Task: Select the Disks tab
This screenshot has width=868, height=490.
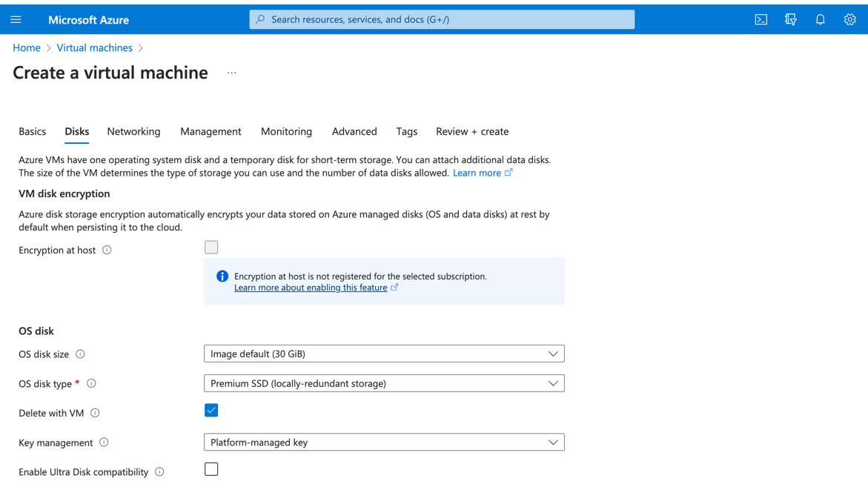Action: [x=77, y=131]
